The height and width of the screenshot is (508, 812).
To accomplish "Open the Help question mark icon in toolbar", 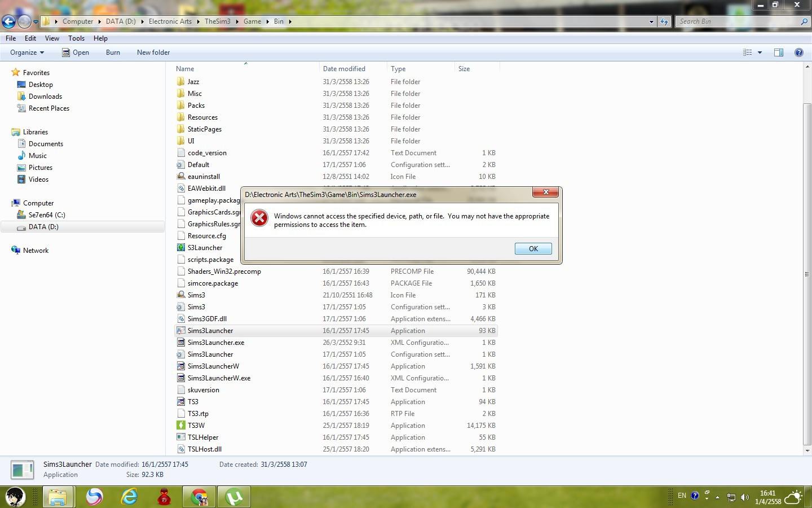I will point(798,52).
